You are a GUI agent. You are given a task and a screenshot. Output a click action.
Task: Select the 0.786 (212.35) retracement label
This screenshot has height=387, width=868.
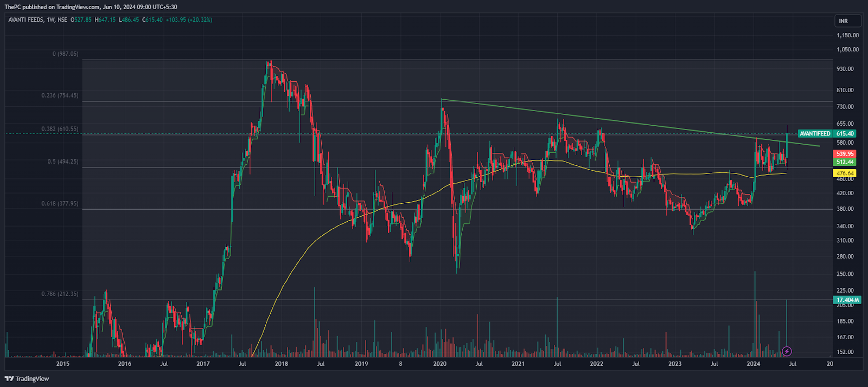pyautogui.click(x=60, y=294)
